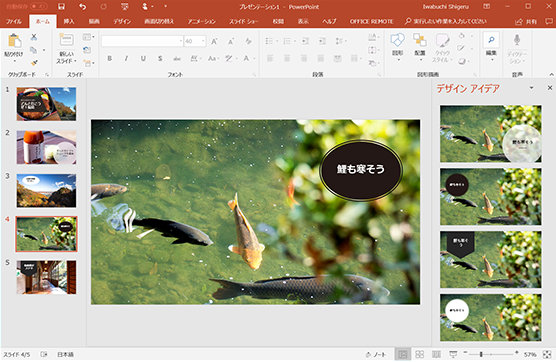Toggle Bold formatting
Screen dimensions: 556x362
110,59
